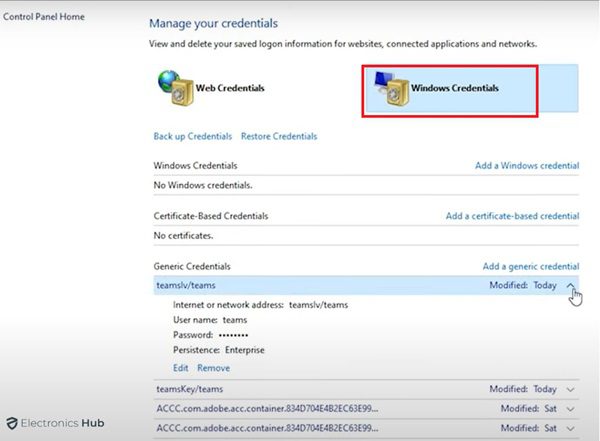The image size is (600, 441).
Task: Select the first ACCC.com.adobe.acc.container entry
Action: (x=267, y=408)
